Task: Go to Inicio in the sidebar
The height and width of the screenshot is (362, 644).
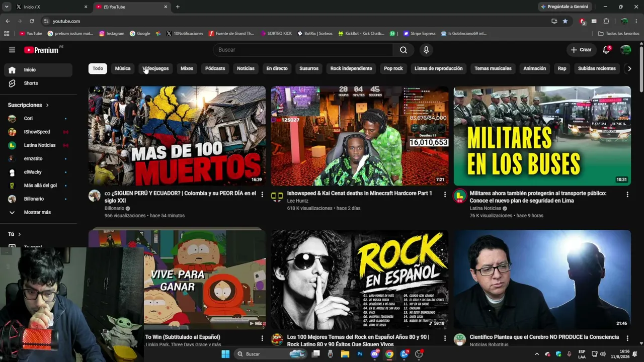Action: pos(38,70)
